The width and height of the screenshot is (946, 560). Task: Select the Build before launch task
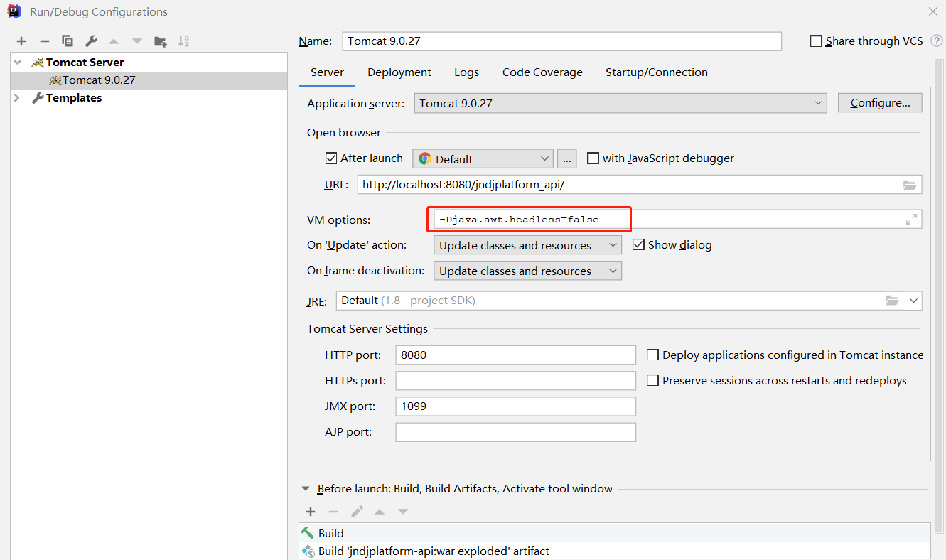pyautogui.click(x=614, y=533)
